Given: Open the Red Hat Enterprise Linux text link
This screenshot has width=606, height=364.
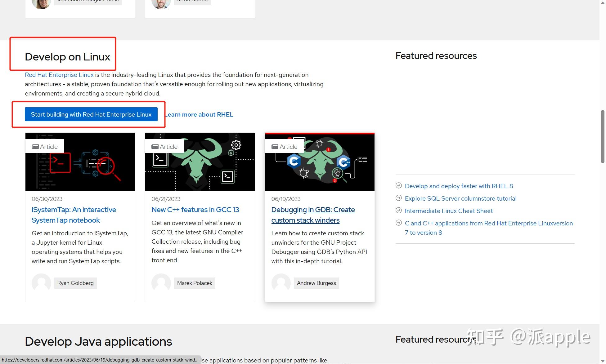Looking at the screenshot, I should [x=59, y=75].
